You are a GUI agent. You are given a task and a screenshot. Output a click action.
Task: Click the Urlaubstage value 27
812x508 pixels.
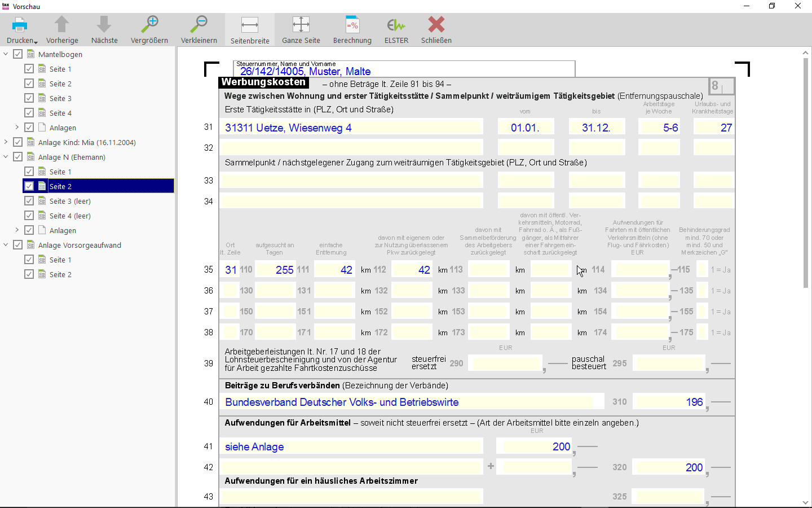(714, 127)
